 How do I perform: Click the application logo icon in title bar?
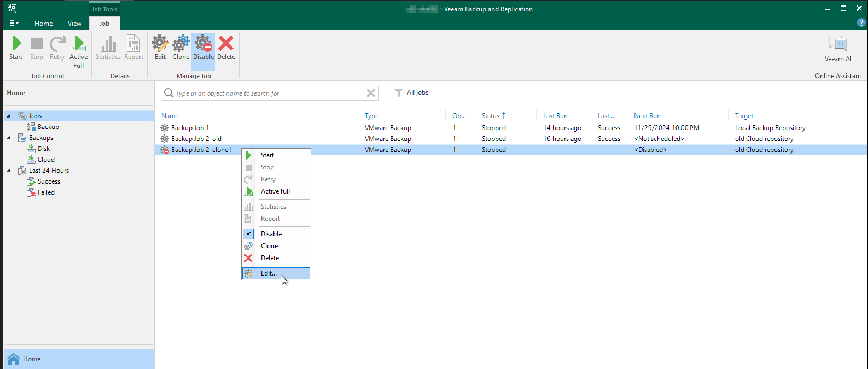[12, 9]
